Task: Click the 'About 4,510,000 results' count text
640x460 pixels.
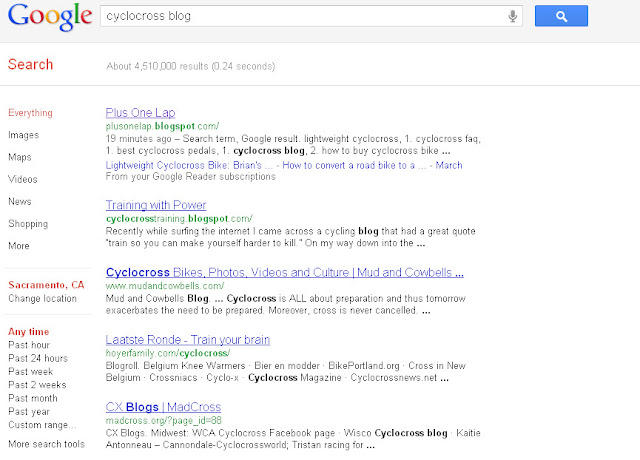Action: click(x=191, y=66)
